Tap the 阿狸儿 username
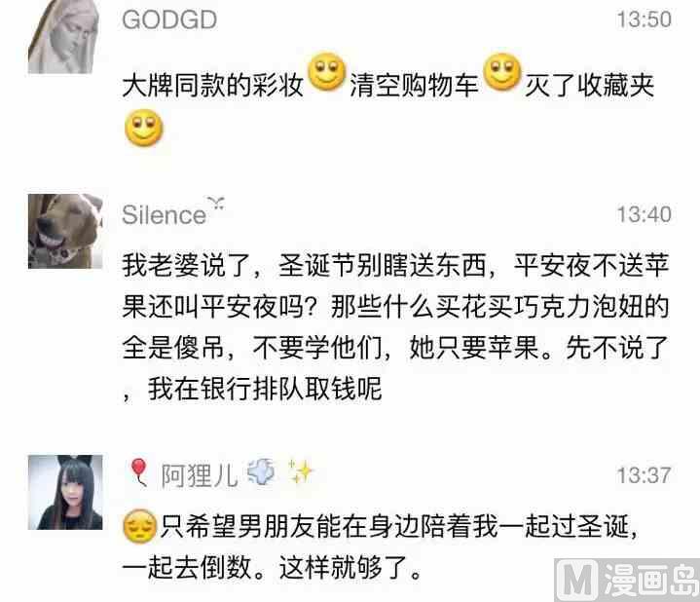This screenshot has width=700, height=602. click(200, 475)
